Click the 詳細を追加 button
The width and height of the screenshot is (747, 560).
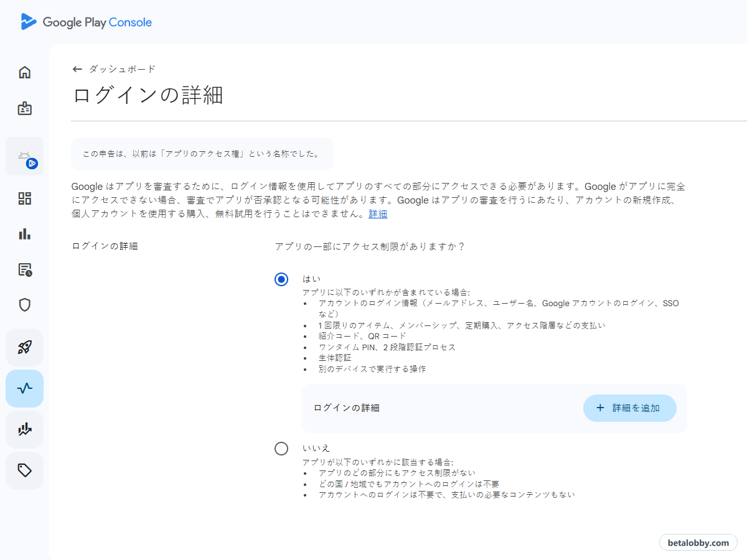629,408
